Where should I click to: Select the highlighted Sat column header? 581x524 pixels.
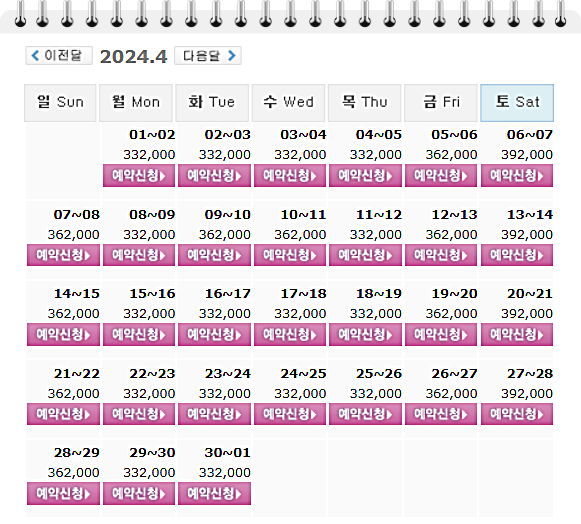[517, 103]
